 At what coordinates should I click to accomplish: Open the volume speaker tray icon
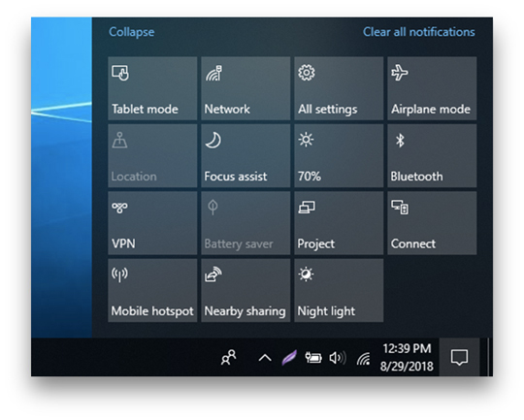(338, 358)
